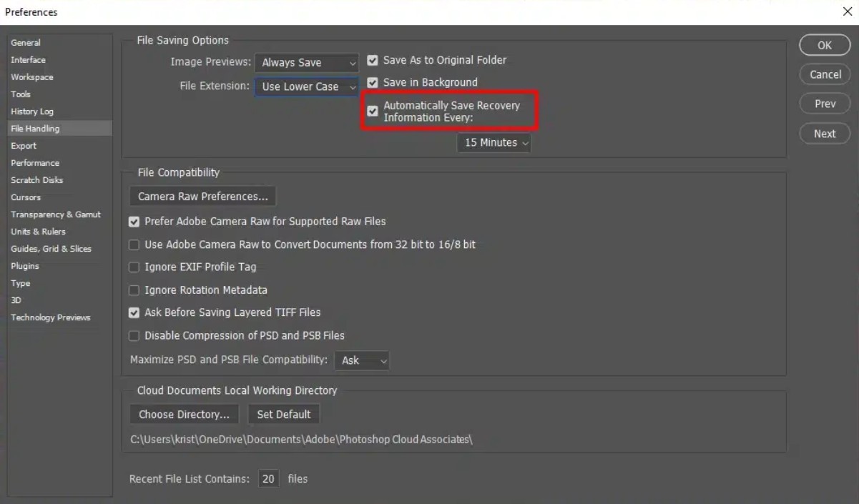Enable Disable Compression of PSD and PSB Files
The height and width of the screenshot is (504, 859).
coord(134,336)
